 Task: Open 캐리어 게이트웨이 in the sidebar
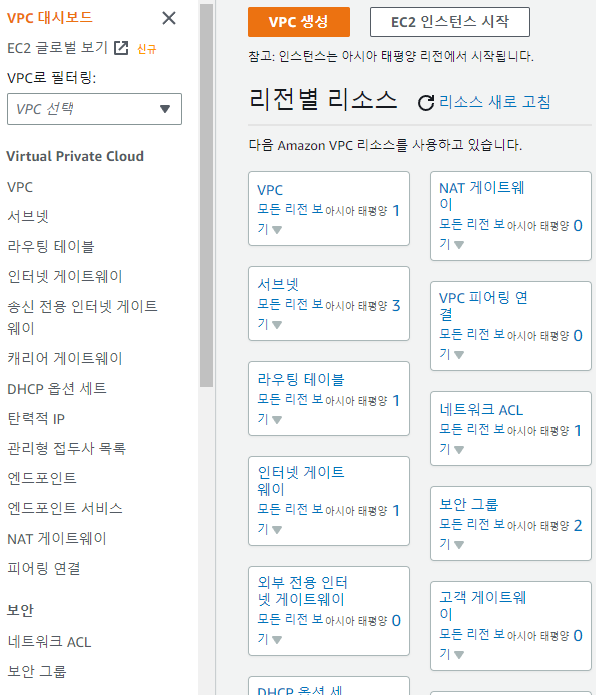[65, 358]
